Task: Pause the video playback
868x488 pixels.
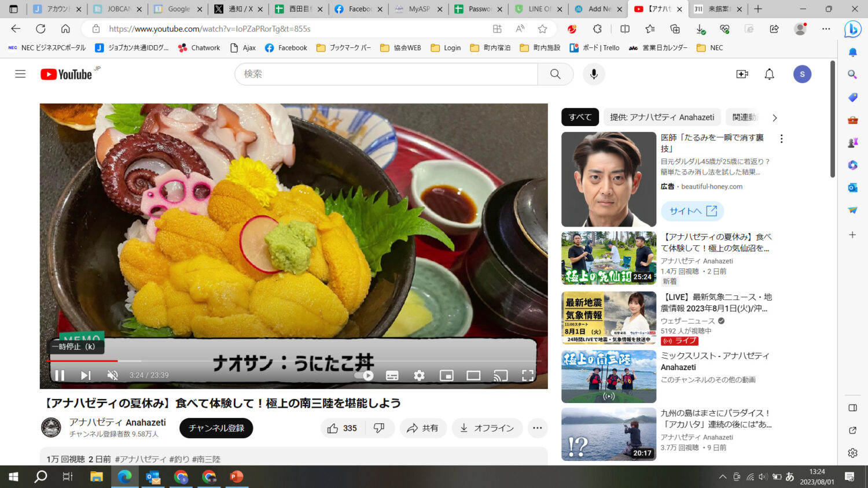Action: pos(60,375)
